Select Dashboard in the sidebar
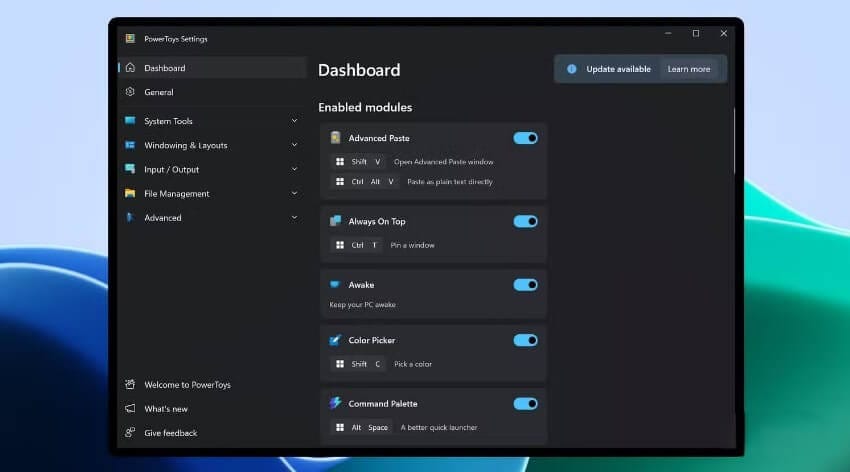The height and width of the screenshot is (472, 850). (164, 68)
